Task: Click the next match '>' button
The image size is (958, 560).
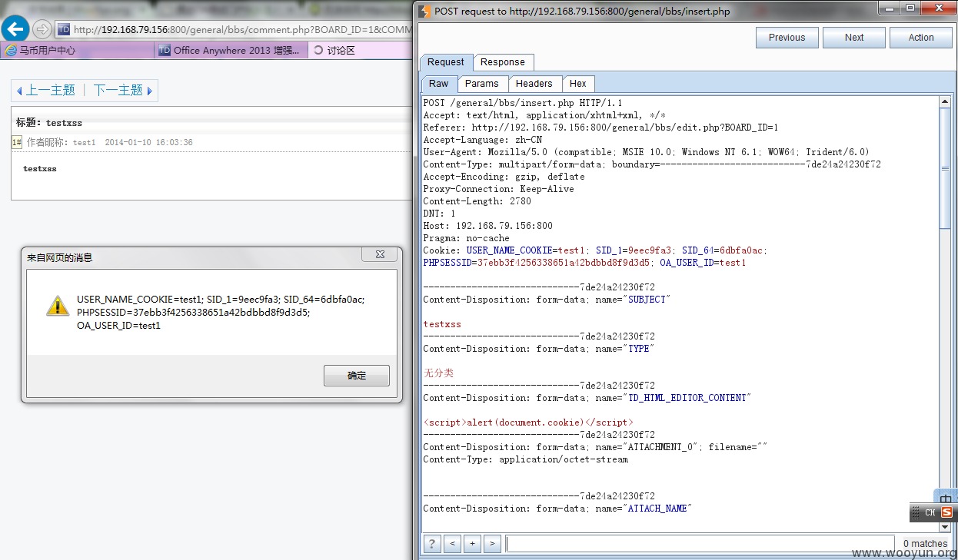Action: click(x=493, y=543)
